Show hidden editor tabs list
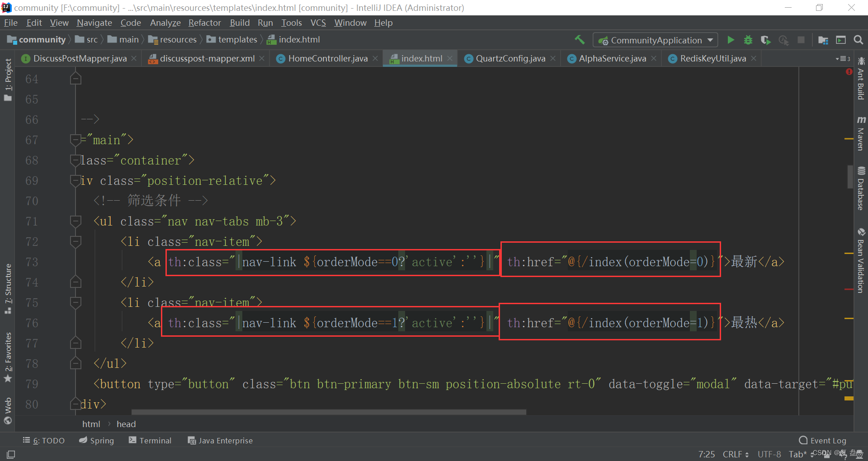 [x=843, y=59]
